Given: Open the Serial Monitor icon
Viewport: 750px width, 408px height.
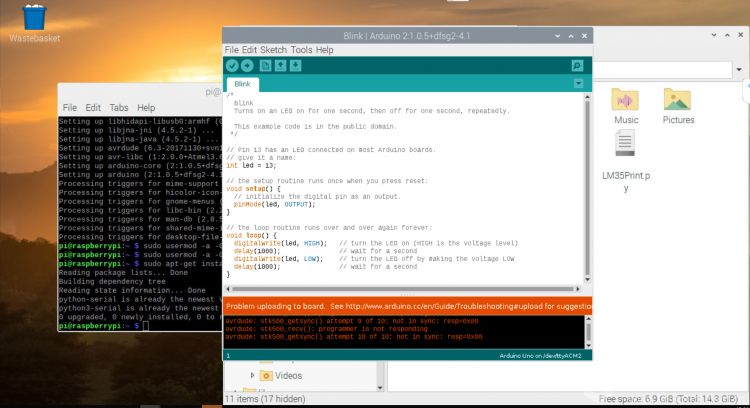Looking at the screenshot, I should (577, 66).
